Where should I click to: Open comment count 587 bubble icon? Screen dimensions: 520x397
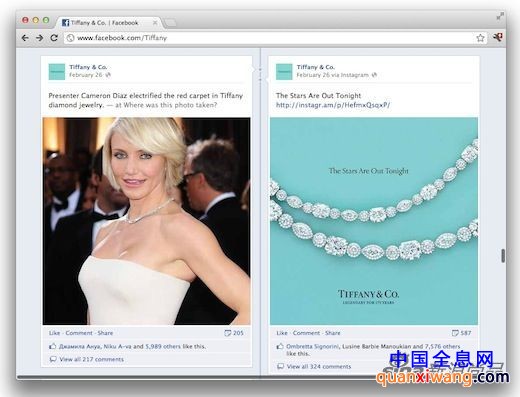(455, 333)
